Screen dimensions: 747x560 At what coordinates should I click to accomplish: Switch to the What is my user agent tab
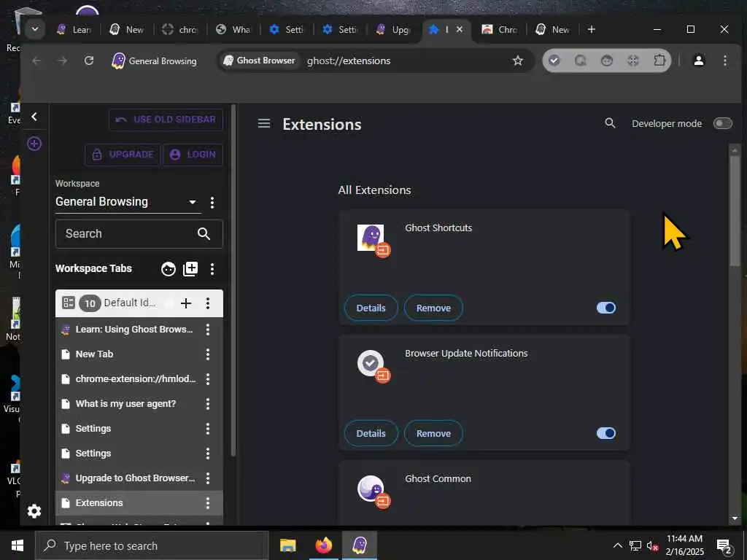tap(233, 29)
